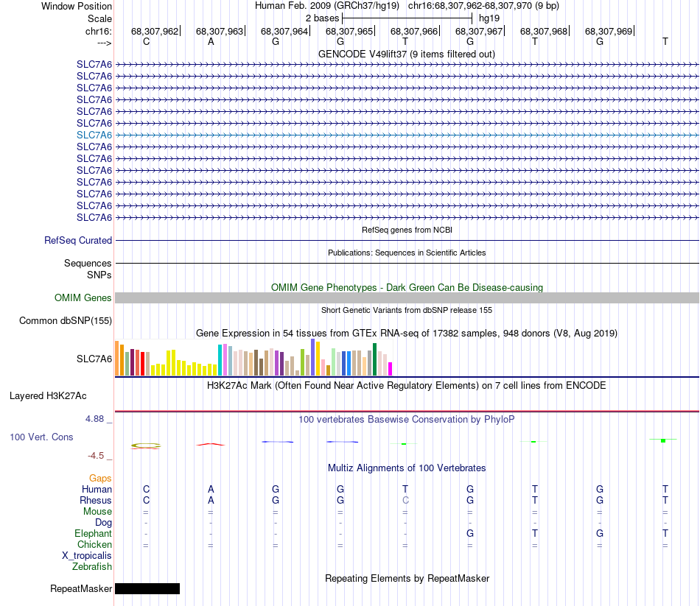Open the Multiz Alignments of 100 Vertebrates title
This screenshot has width=700, height=606.
pos(407,468)
